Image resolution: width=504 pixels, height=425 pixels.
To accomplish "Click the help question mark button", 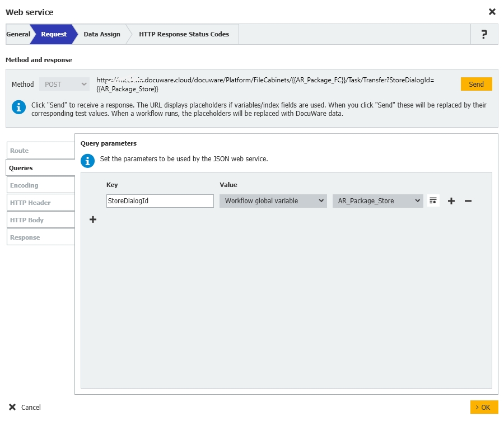I will coord(484,34).
